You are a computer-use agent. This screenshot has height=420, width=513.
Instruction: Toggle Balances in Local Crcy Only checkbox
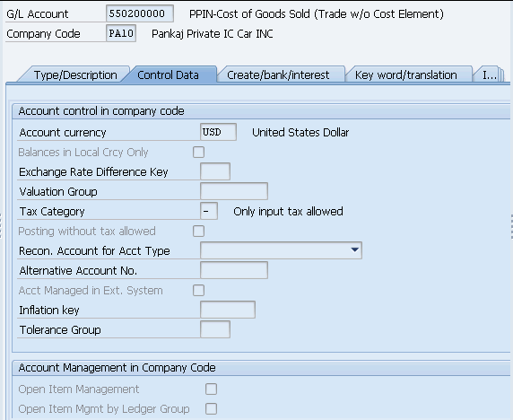pos(198,153)
